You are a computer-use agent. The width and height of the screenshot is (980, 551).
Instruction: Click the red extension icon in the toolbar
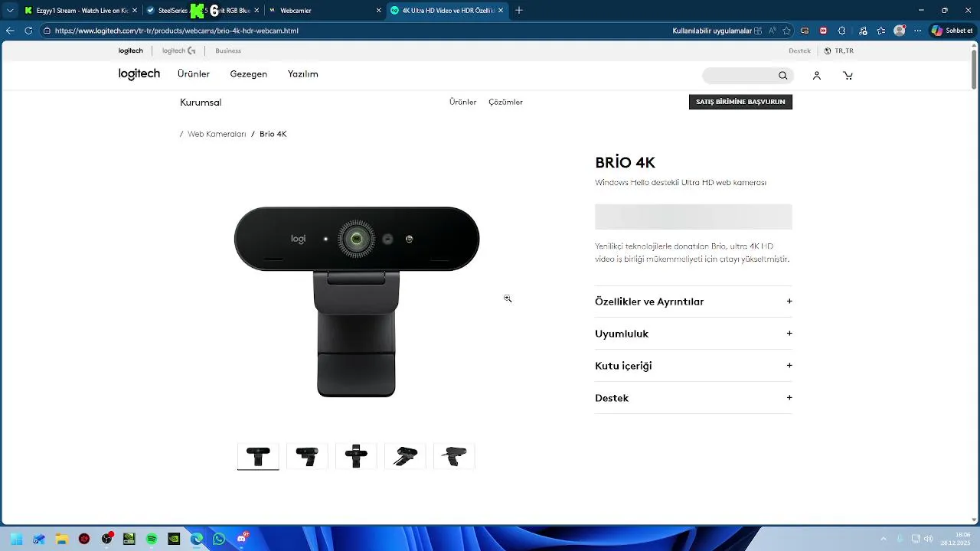823,31
